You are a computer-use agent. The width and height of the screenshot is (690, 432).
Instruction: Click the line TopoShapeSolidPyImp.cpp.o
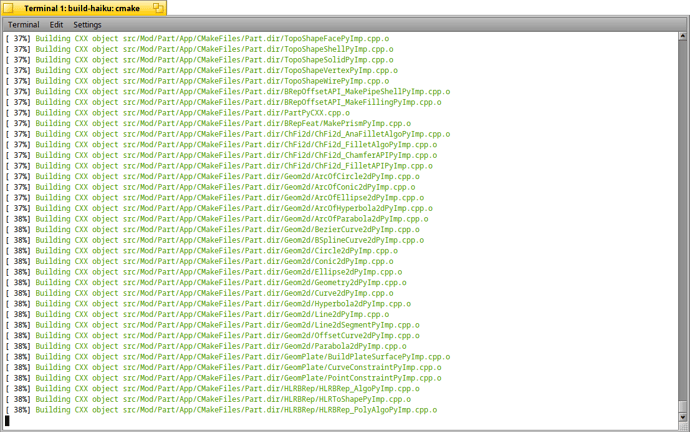pos(199,60)
